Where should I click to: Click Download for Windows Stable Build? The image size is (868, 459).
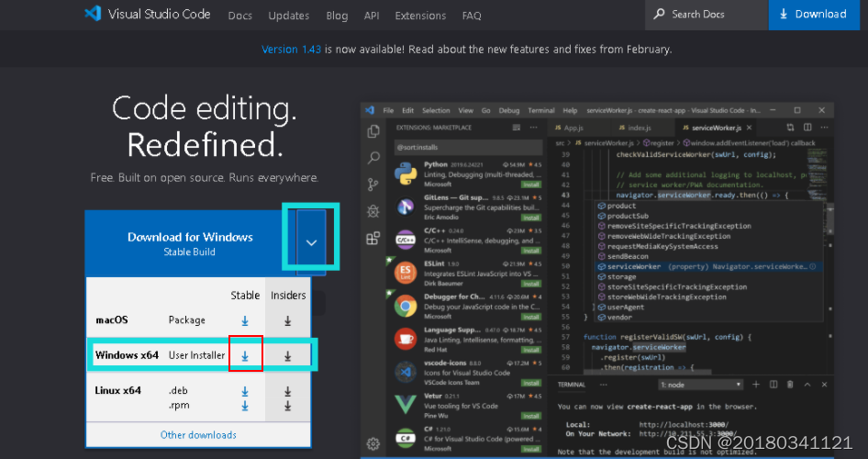(x=191, y=243)
